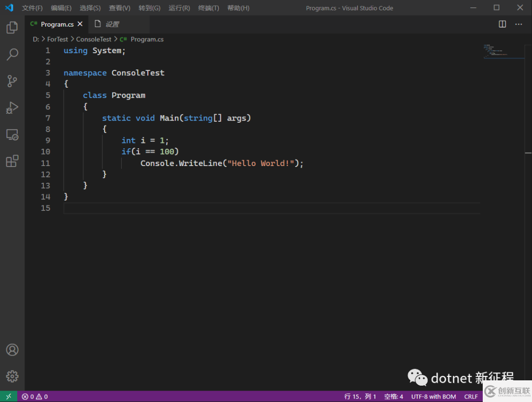Image resolution: width=532 pixels, height=402 pixels.
Task: Open the 终端(T) menu
Action: pyautogui.click(x=208, y=8)
